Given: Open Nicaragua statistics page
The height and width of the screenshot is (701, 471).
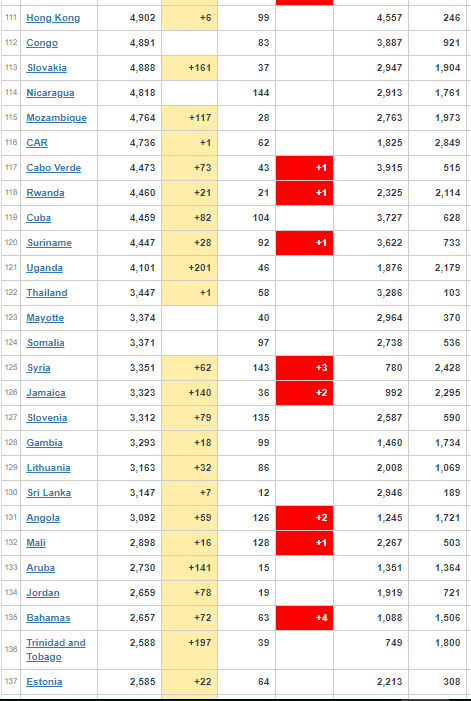Looking at the screenshot, I should point(50,93).
